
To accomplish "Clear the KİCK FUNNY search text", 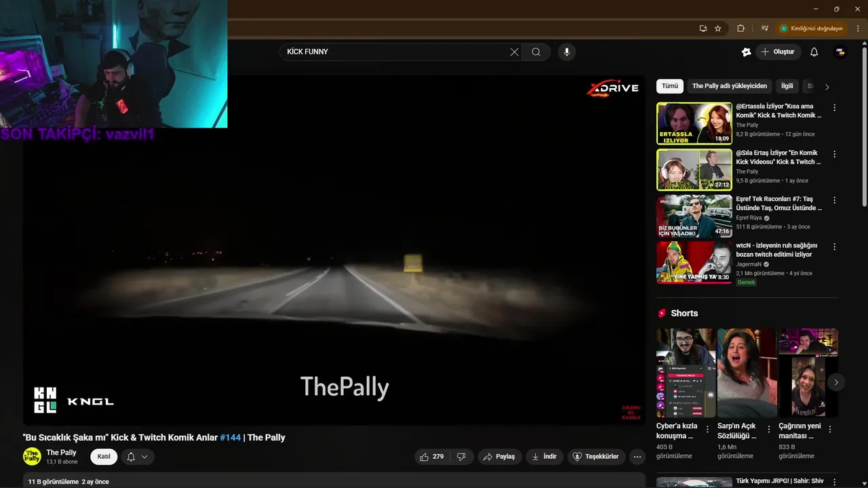I will pos(514,52).
